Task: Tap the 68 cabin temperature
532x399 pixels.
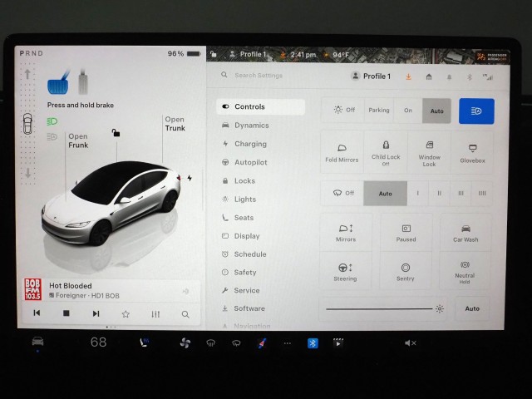Action: click(x=98, y=342)
